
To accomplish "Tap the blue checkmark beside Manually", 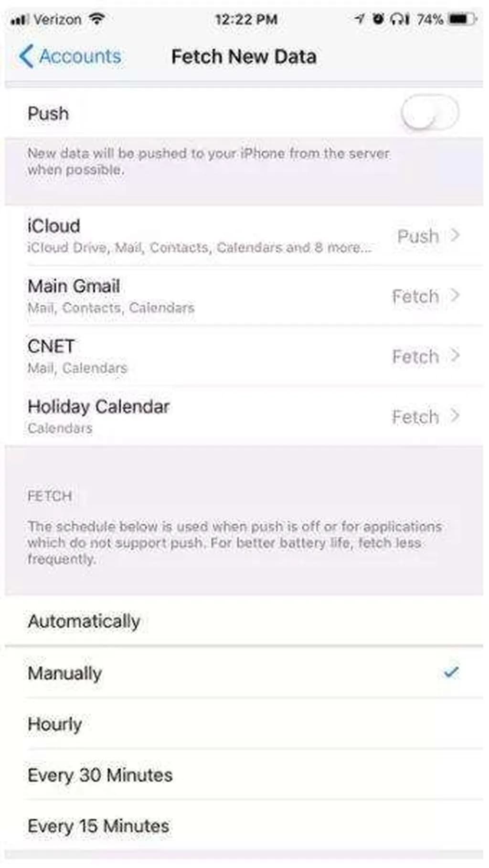I will (450, 673).
